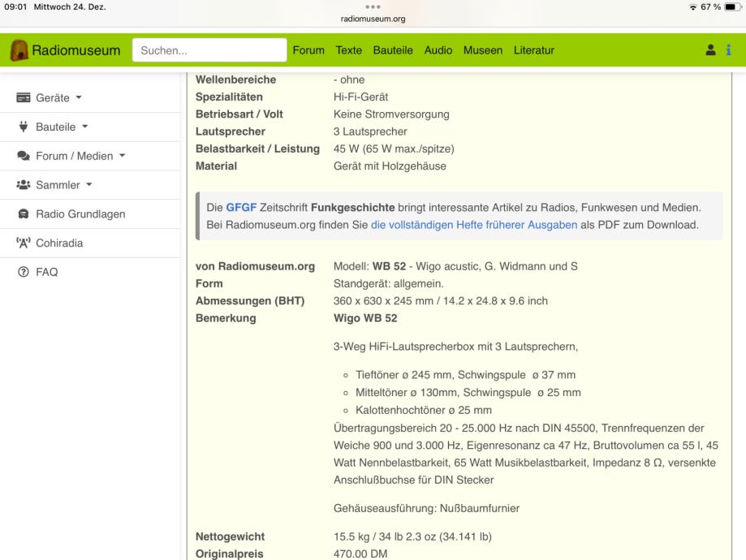The height and width of the screenshot is (560, 746).
Task: Click the Bauteile plug icon
Action: point(24,127)
